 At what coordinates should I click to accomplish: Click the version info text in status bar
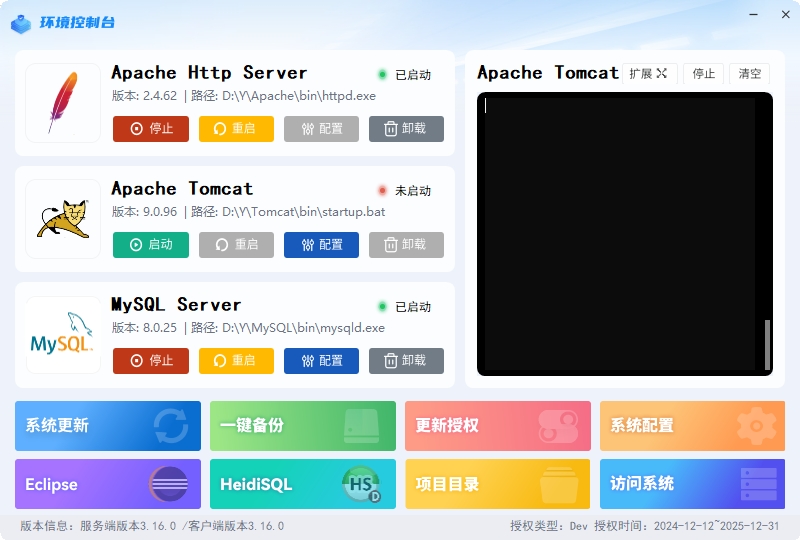pos(152,526)
